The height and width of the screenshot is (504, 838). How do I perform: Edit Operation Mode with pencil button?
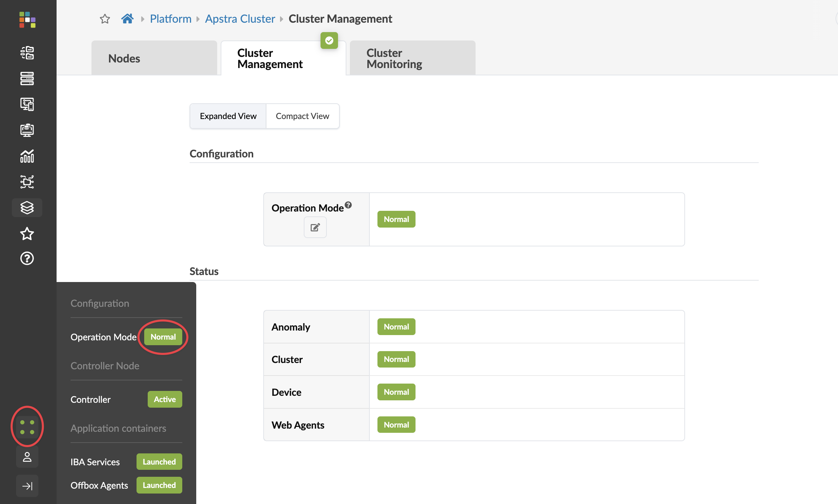point(315,228)
